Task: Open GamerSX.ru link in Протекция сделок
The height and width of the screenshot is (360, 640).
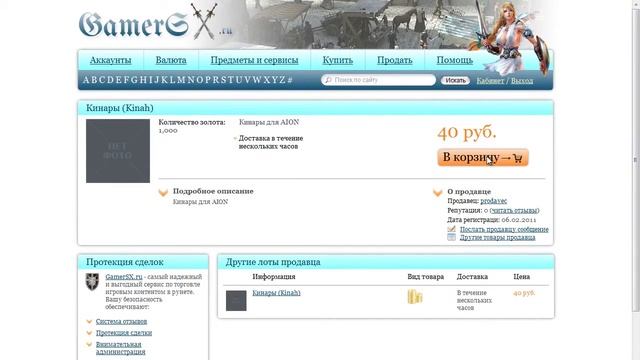Action: point(124,277)
